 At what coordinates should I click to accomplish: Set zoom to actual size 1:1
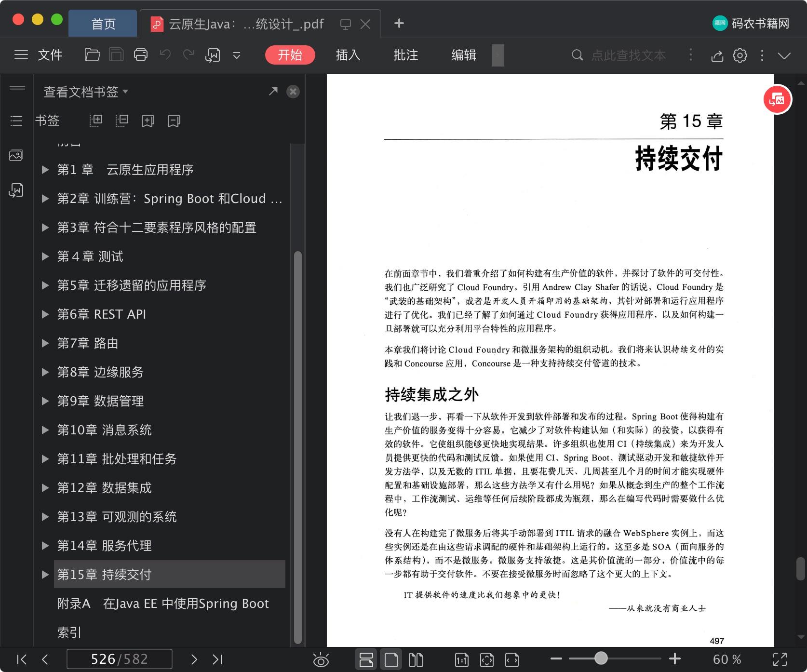[x=462, y=659]
